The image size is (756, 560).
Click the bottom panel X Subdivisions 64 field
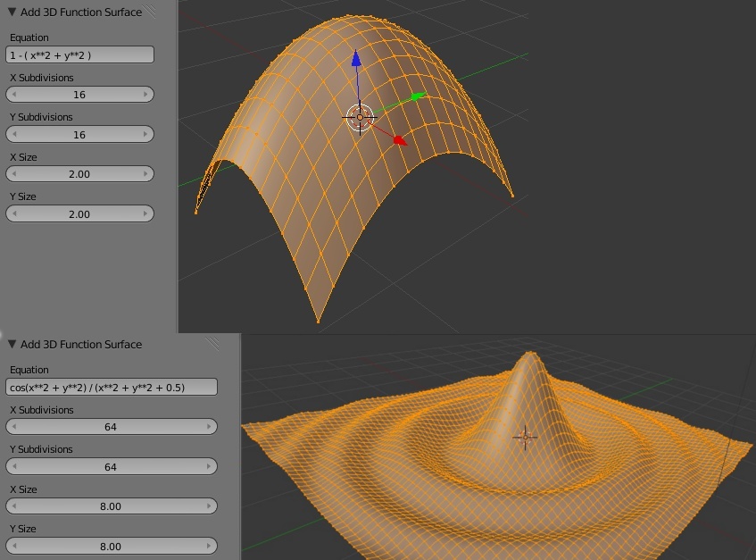112,426
